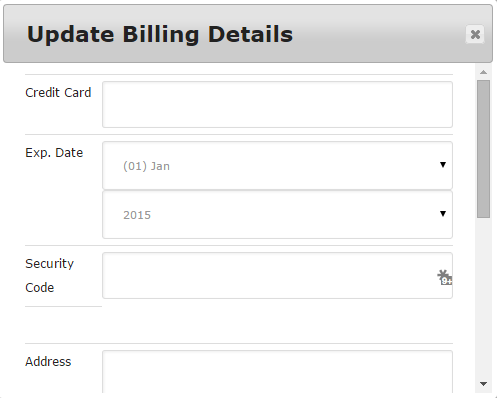497x398 pixels.
Task: Click the Update Billing Details title text
Action: (x=160, y=35)
